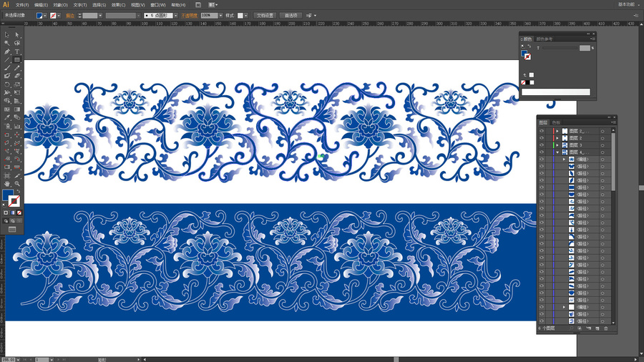The width and height of the screenshot is (644, 362).
Task: Click the delete layer trash icon
Action: 606,328
